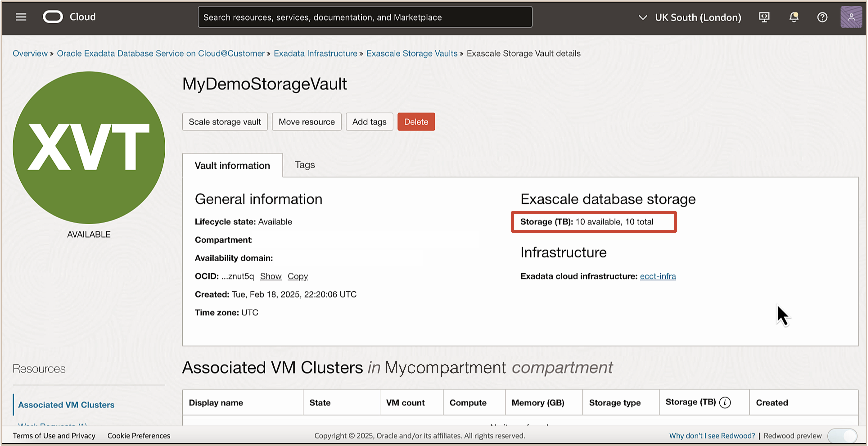Go to Exascale Storage Vaults breadcrumb
The height and width of the screenshot is (446, 868).
pos(412,53)
